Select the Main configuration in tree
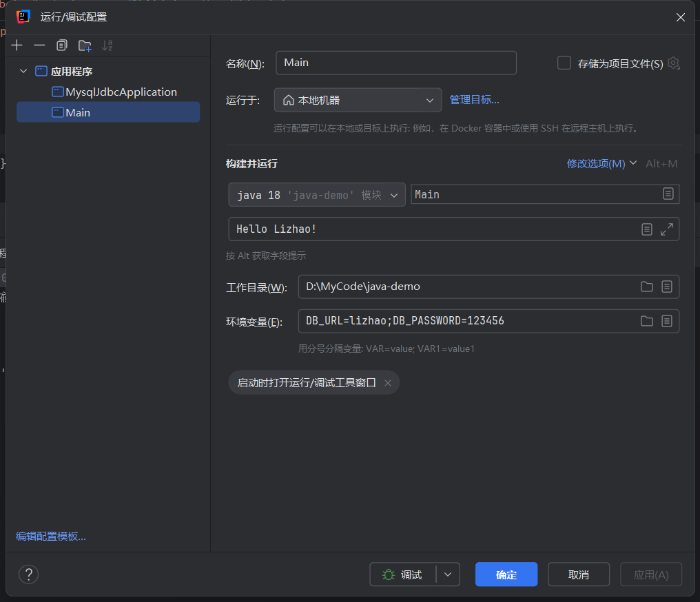Viewport: 700px width, 602px height. (x=108, y=112)
